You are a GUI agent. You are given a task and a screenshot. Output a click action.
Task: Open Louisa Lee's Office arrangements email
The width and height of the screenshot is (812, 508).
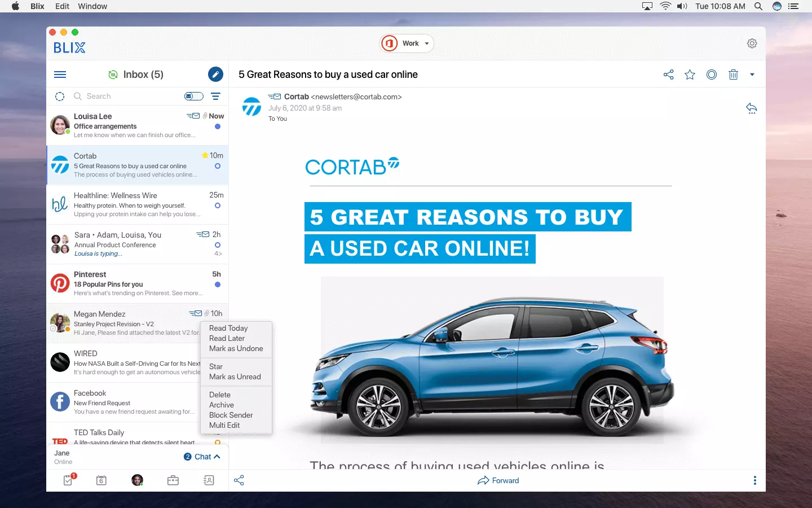pyautogui.click(x=138, y=125)
